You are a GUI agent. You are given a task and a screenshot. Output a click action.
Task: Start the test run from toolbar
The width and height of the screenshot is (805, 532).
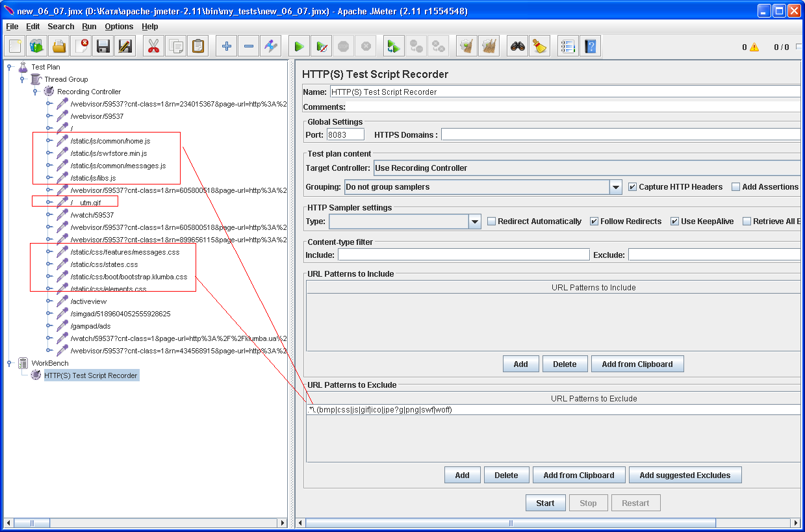point(298,45)
